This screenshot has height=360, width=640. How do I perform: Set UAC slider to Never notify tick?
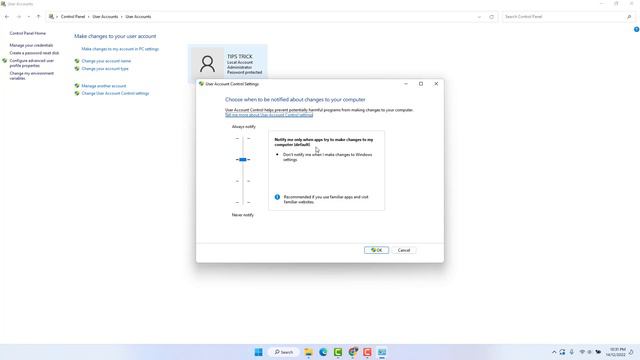[x=243, y=202]
